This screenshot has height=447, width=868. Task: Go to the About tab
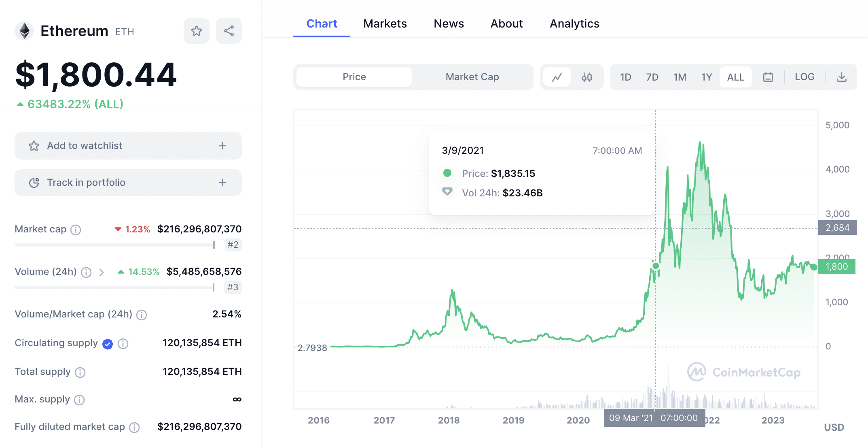(507, 23)
